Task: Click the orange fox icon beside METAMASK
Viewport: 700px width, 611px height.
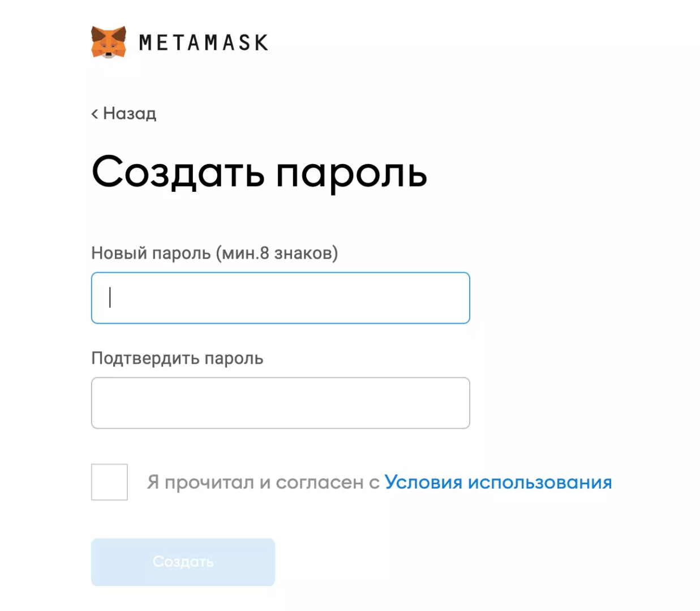Action: click(x=109, y=42)
